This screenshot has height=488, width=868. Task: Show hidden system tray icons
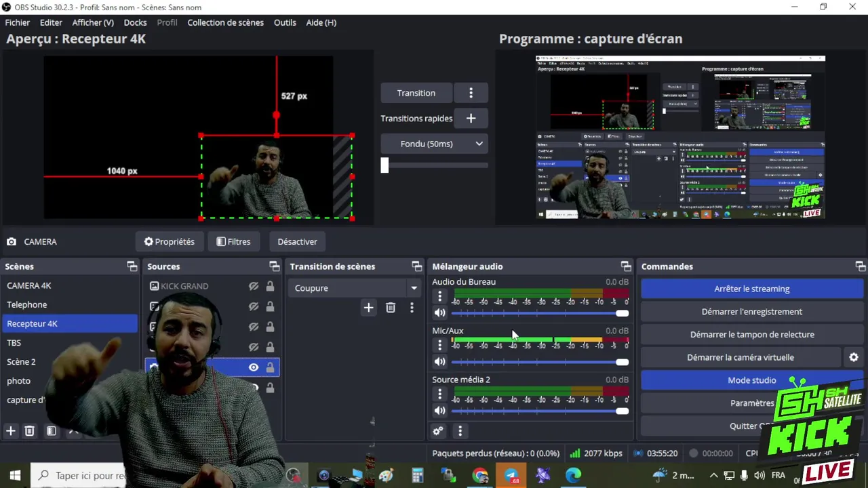click(x=713, y=476)
